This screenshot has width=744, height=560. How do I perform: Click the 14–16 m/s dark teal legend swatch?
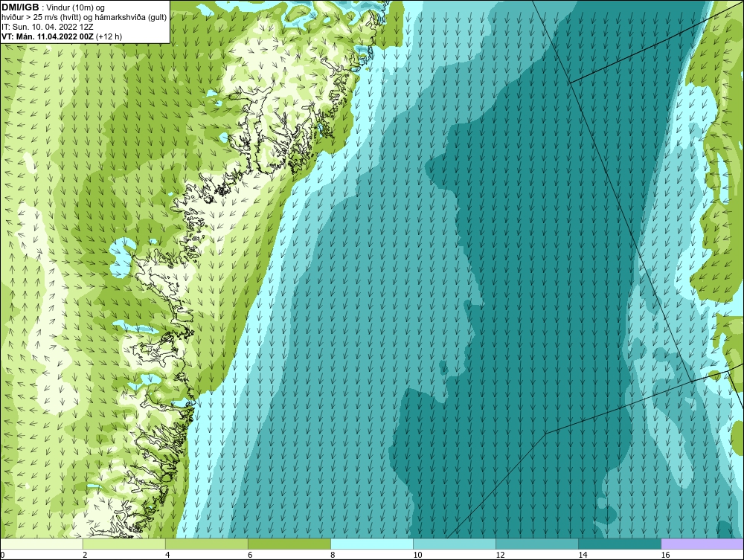619,544
